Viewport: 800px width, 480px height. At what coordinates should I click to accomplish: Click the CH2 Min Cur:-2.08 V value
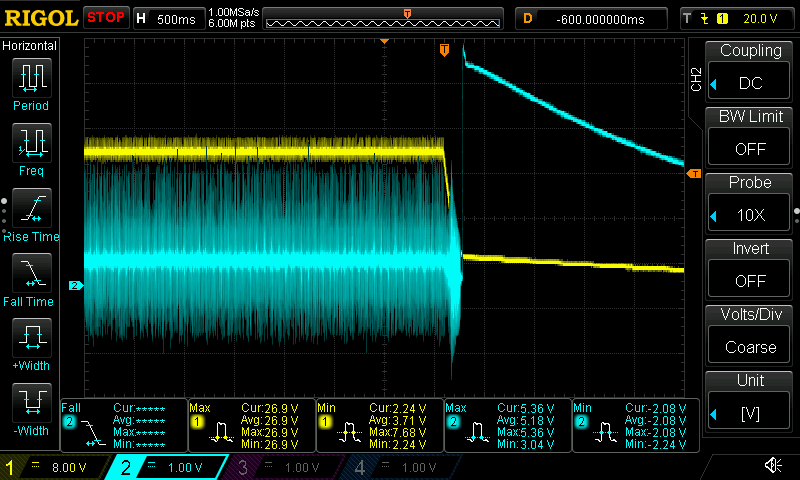pyautogui.click(x=656, y=409)
